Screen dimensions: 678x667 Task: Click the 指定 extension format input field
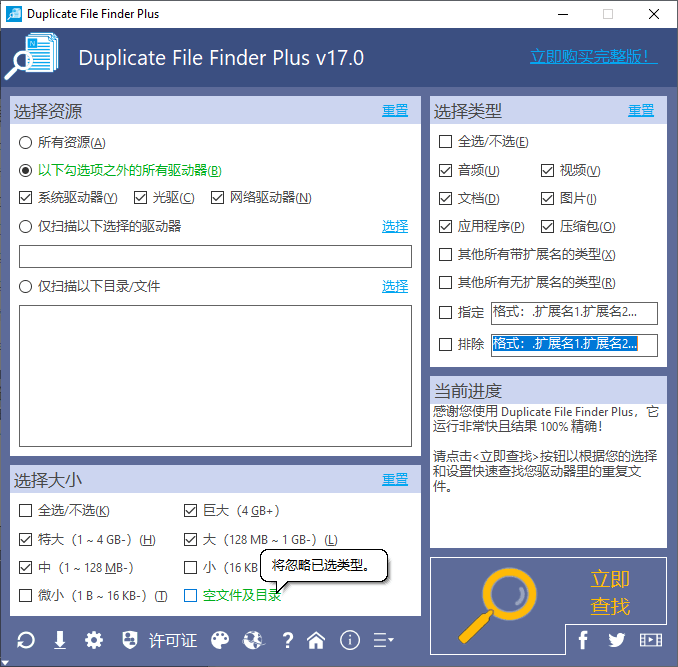574,313
